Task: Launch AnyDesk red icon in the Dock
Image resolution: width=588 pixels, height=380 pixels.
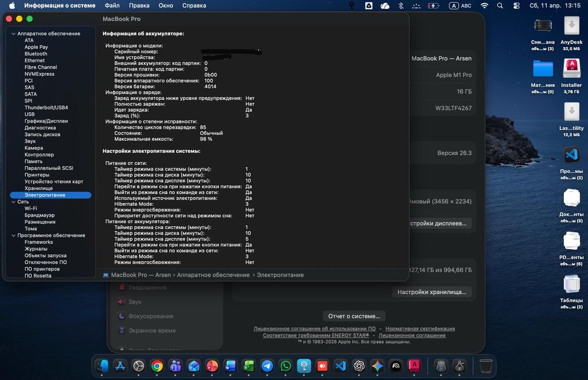Action: coord(322,366)
